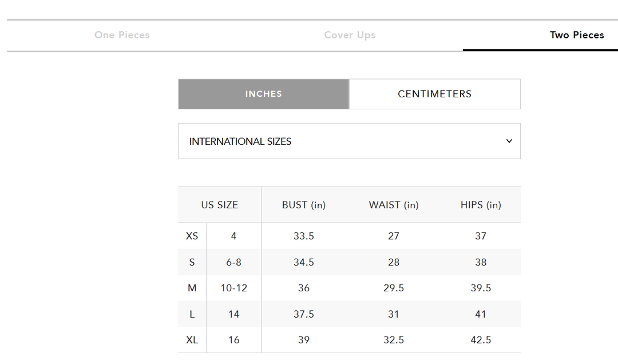618x364 pixels.
Task: Click bust value 37.5
Action: 303,314
